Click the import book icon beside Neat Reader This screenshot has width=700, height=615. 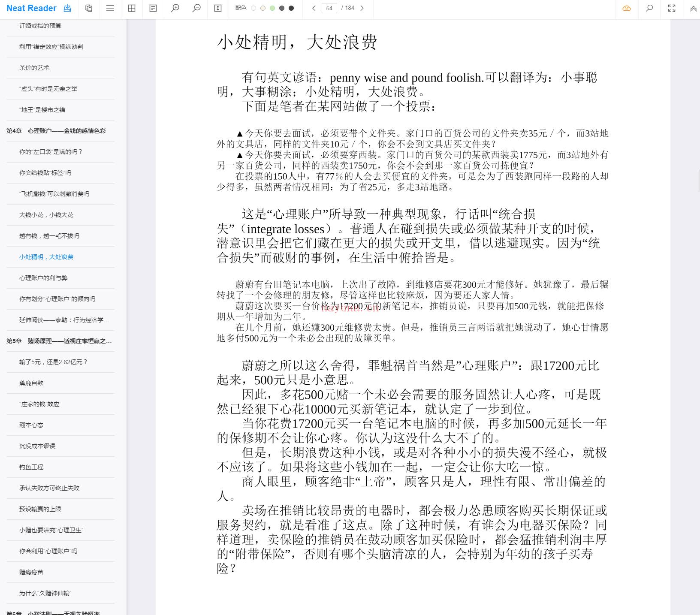(67, 8)
